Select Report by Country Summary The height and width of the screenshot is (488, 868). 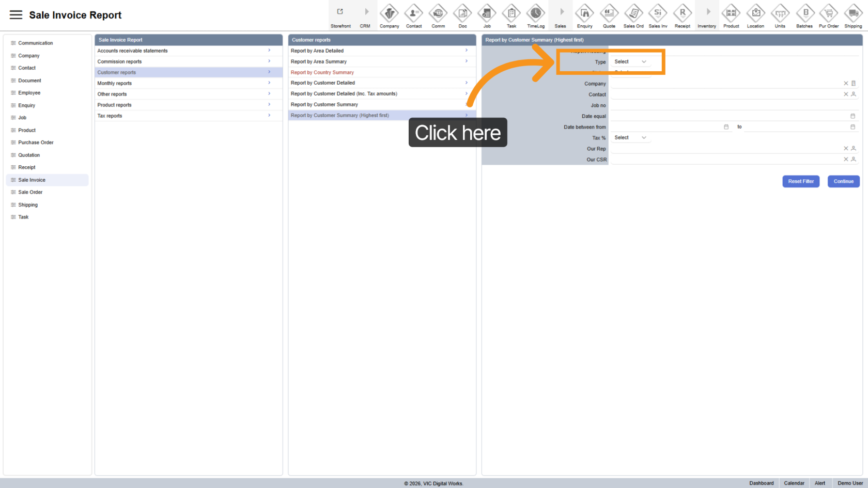pos(322,72)
